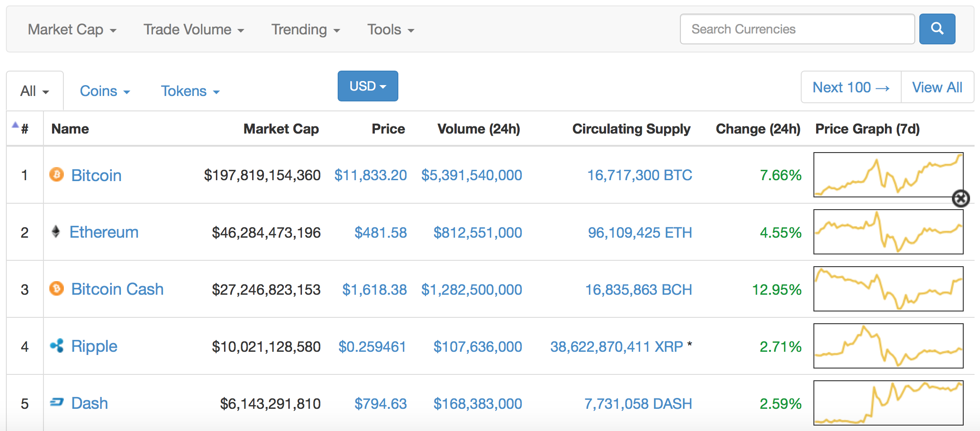Open Ethereum 7d price graph

888,232
